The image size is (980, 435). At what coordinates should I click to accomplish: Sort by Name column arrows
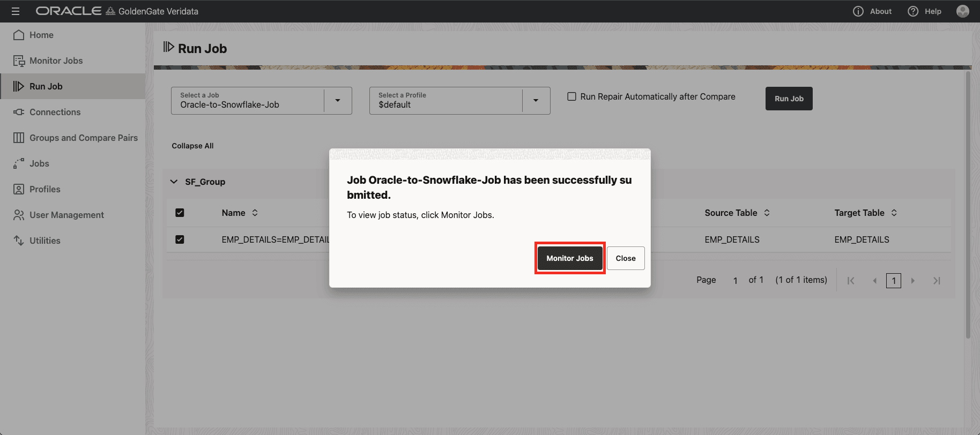click(x=255, y=213)
